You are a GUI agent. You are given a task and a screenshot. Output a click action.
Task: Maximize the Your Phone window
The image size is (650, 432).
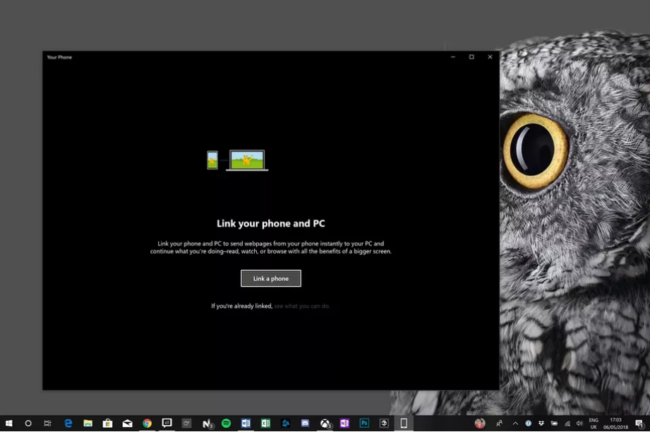tap(471, 57)
